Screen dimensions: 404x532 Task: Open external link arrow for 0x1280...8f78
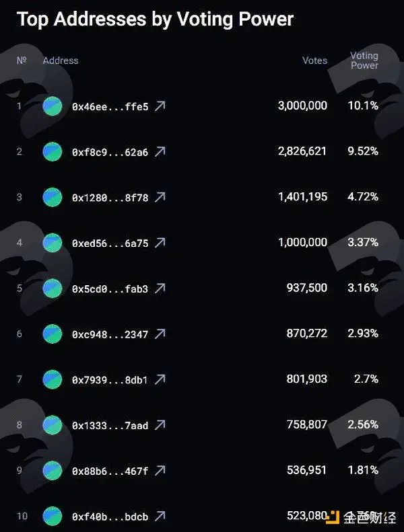click(160, 197)
